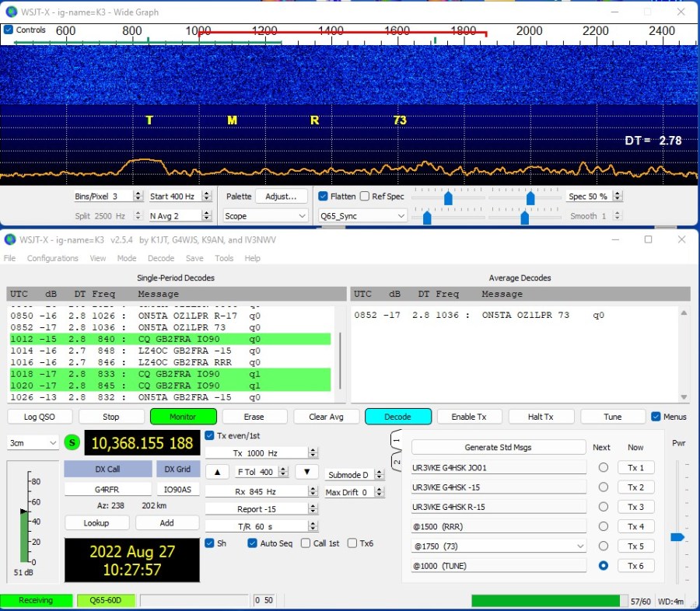Open the 3cm band dropdown
The width and height of the screenshot is (700, 611).
[32, 442]
